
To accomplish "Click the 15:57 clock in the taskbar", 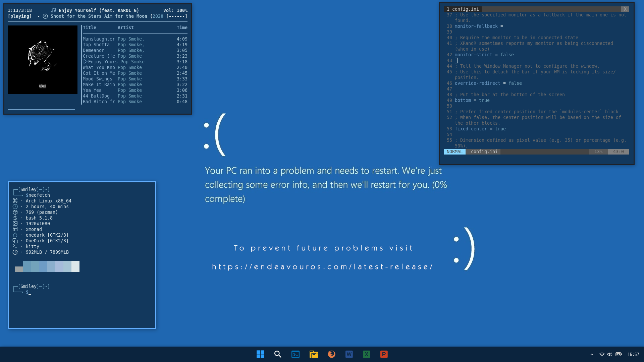I will (x=633, y=354).
